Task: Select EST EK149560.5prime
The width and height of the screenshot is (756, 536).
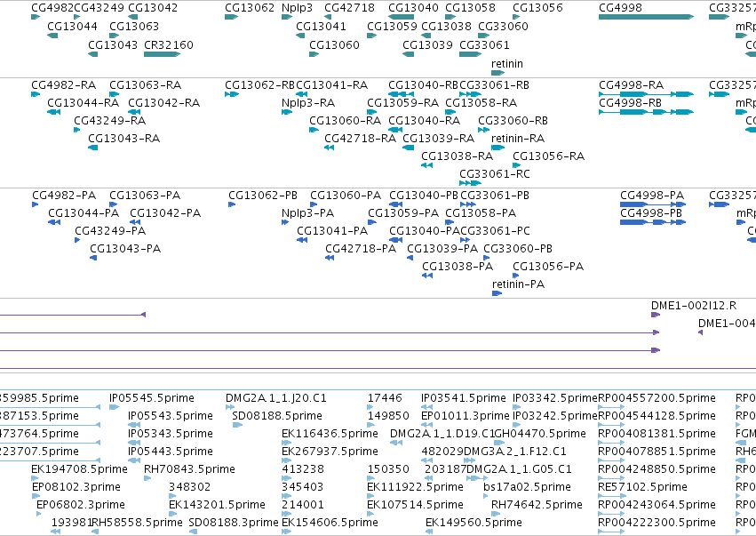Action: [x=474, y=523]
